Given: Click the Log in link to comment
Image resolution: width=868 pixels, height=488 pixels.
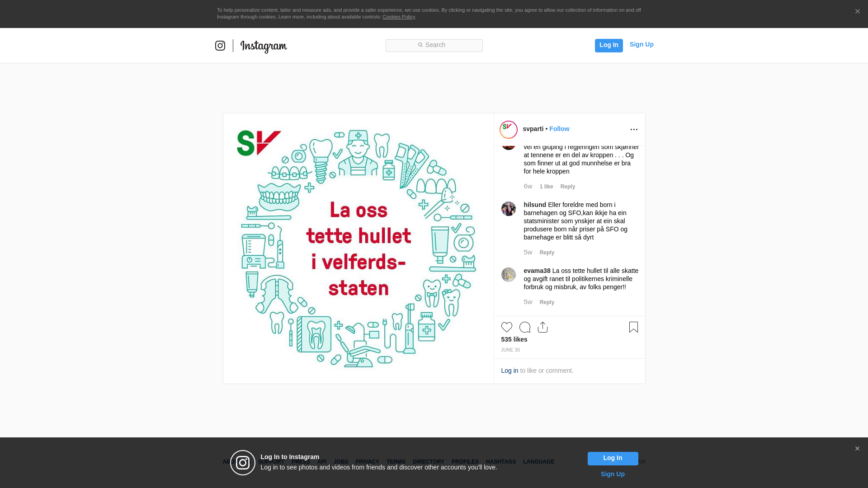Looking at the screenshot, I should coord(509,371).
